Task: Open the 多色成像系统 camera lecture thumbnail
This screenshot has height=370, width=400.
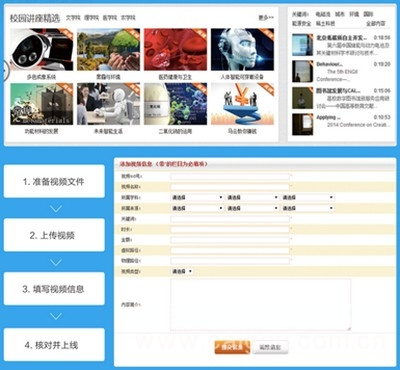Action: coord(42,49)
